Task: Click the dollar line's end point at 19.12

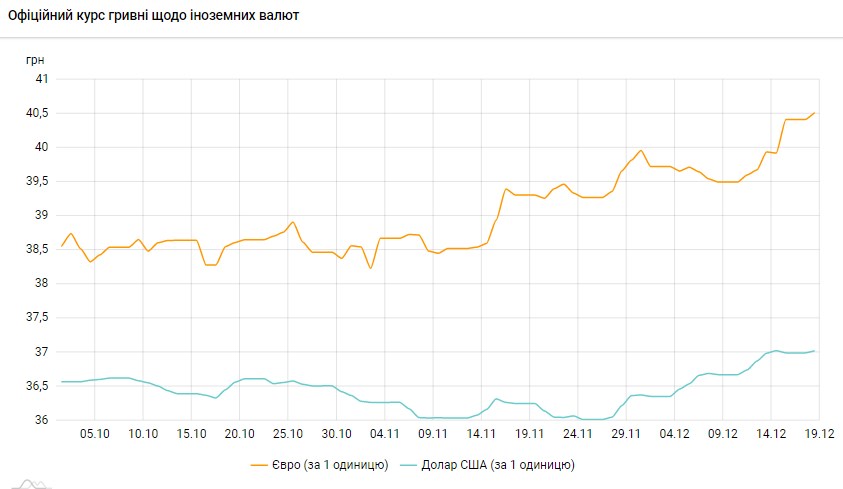Action: [815, 351]
